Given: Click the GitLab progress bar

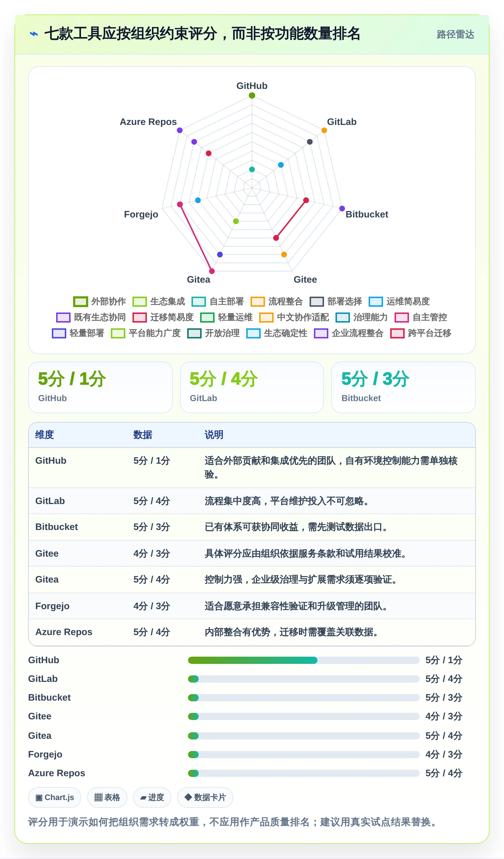Looking at the screenshot, I should pyautogui.click(x=304, y=679).
